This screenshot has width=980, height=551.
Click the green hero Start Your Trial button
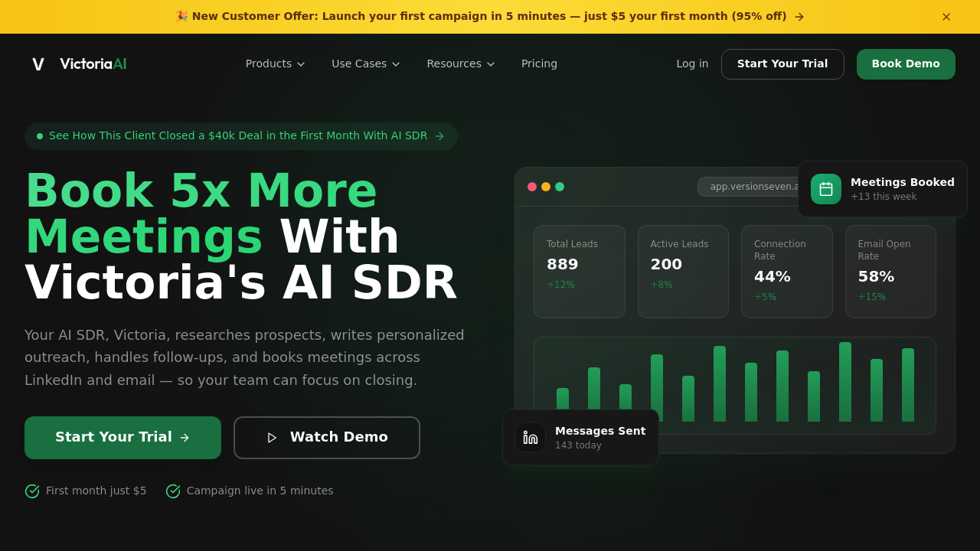pos(122,438)
